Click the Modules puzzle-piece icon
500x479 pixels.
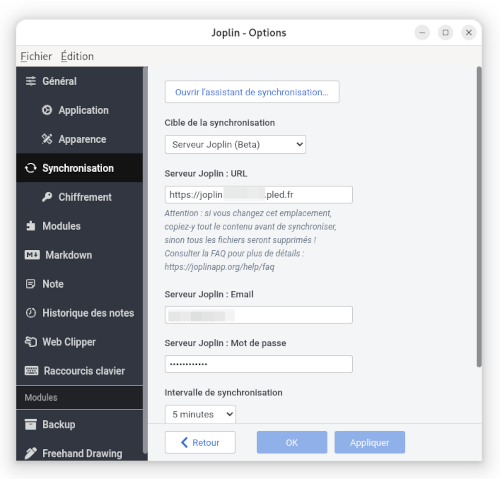pyautogui.click(x=31, y=226)
